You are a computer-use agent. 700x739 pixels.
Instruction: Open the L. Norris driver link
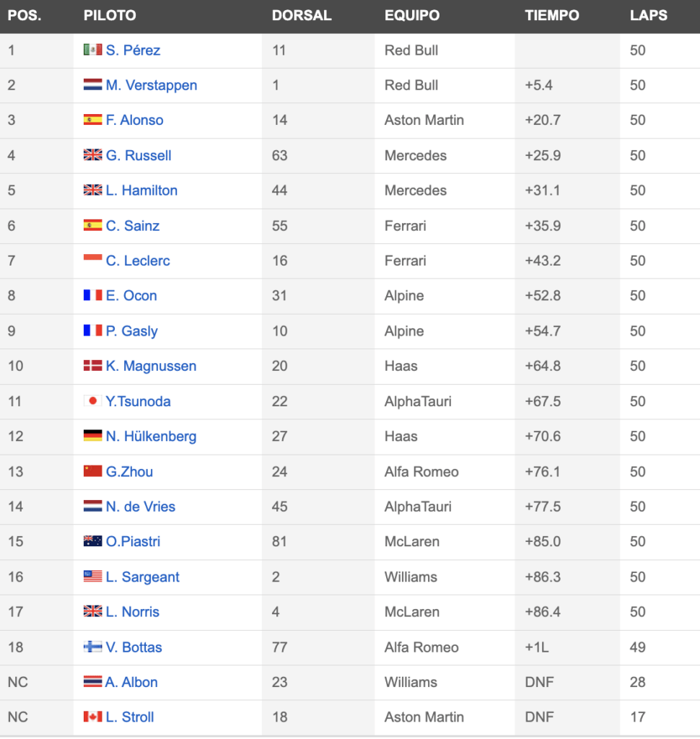coord(133,612)
